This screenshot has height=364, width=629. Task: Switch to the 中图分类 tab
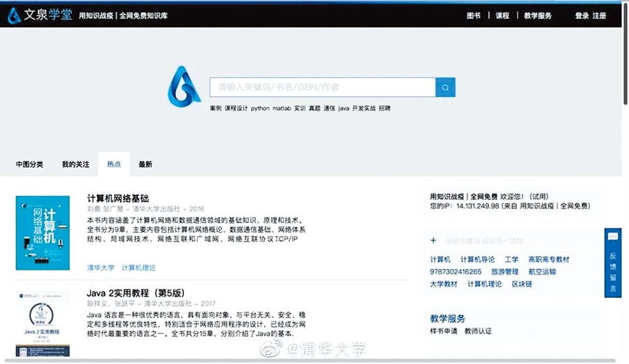[x=29, y=164]
